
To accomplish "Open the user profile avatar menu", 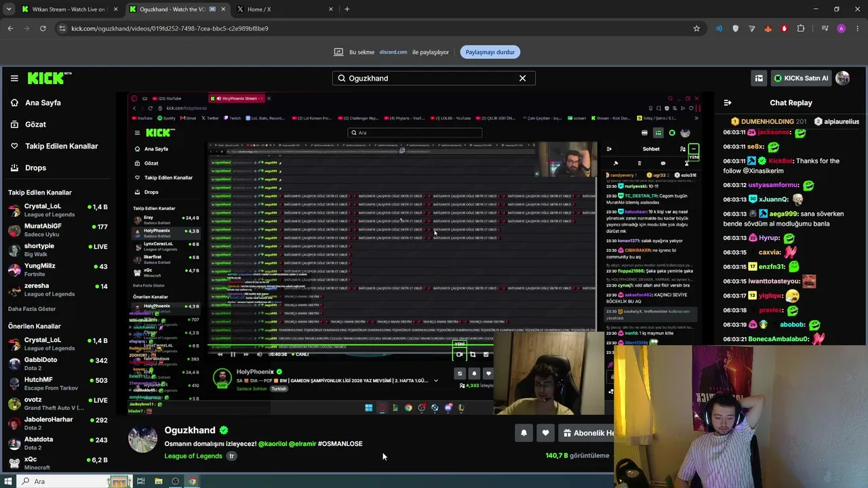I will (x=843, y=78).
